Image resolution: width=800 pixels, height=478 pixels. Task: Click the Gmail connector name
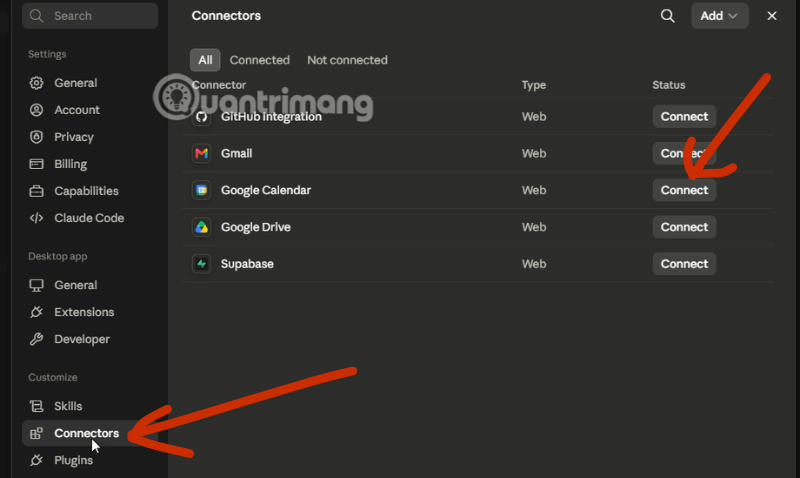tap(236, 153)
